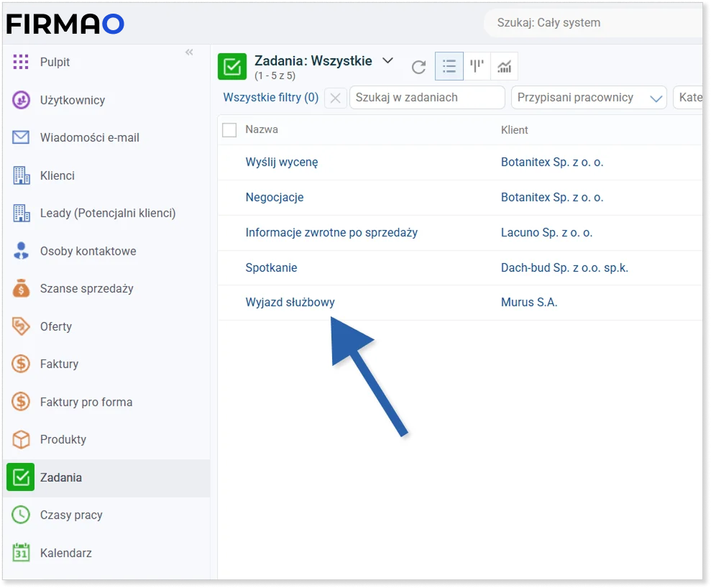711x588 pixels.
Task: Click the Pulpit grid icon
Action: tap(21, 62)
